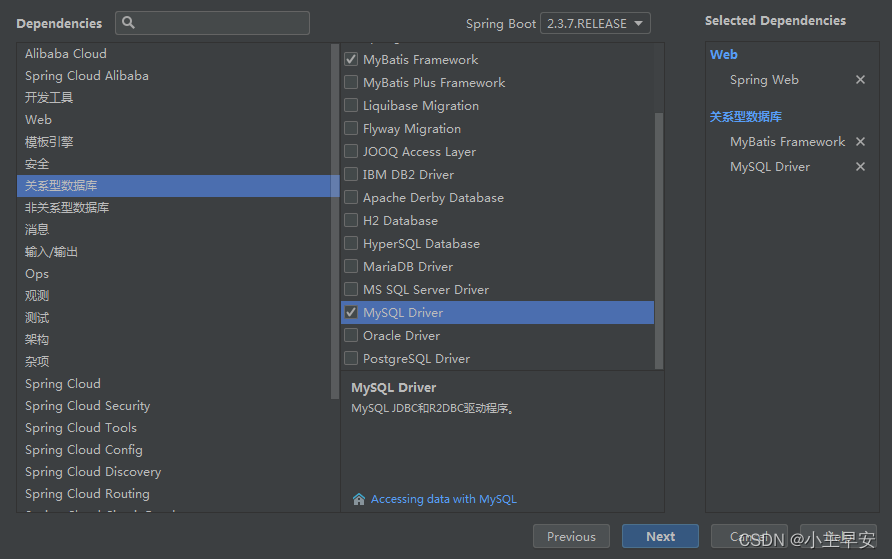
Task: Select the Web category in list
Action: [174, 119]
